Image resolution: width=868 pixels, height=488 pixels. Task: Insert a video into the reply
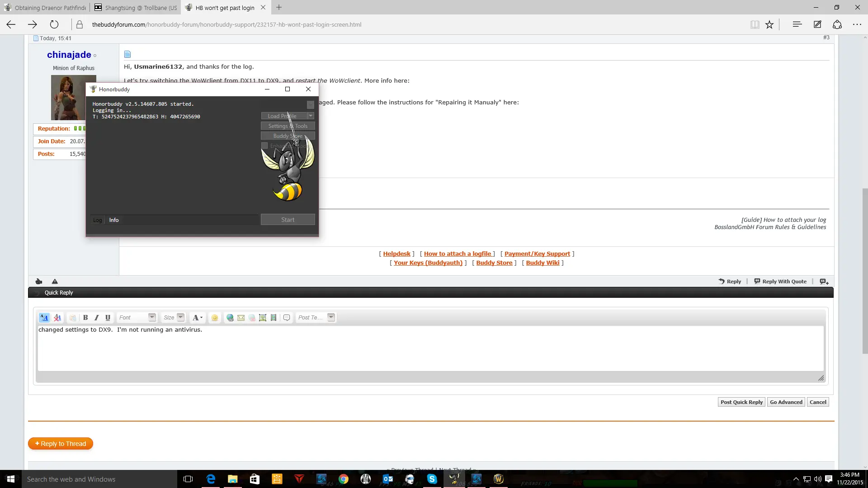click(x=274, y=318)
